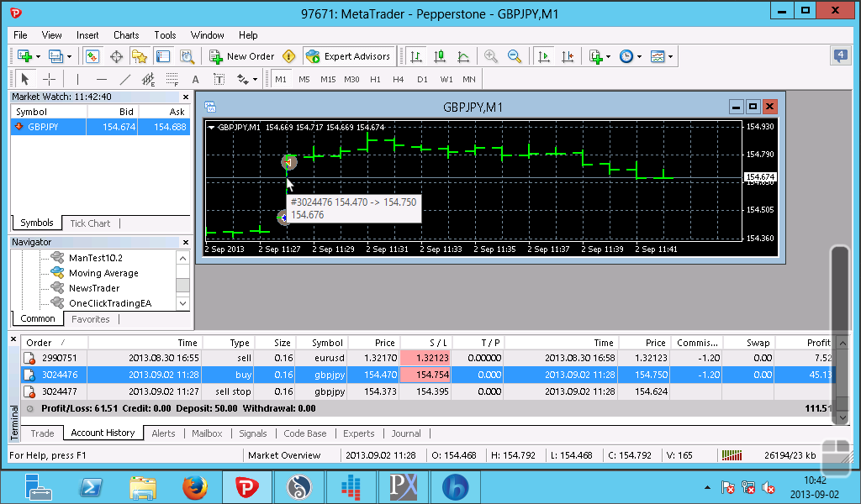
Task: Sort history by Profit column header
Action: pyautogui.click(x=806, y=343)
